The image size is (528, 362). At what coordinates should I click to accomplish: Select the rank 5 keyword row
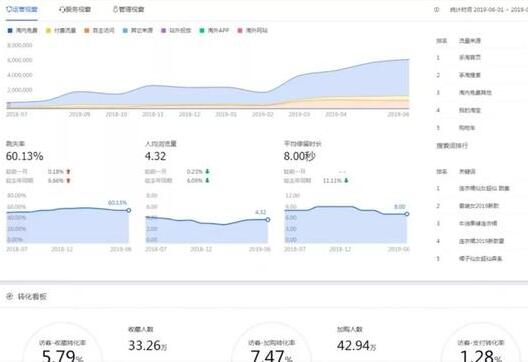[481, 259]
